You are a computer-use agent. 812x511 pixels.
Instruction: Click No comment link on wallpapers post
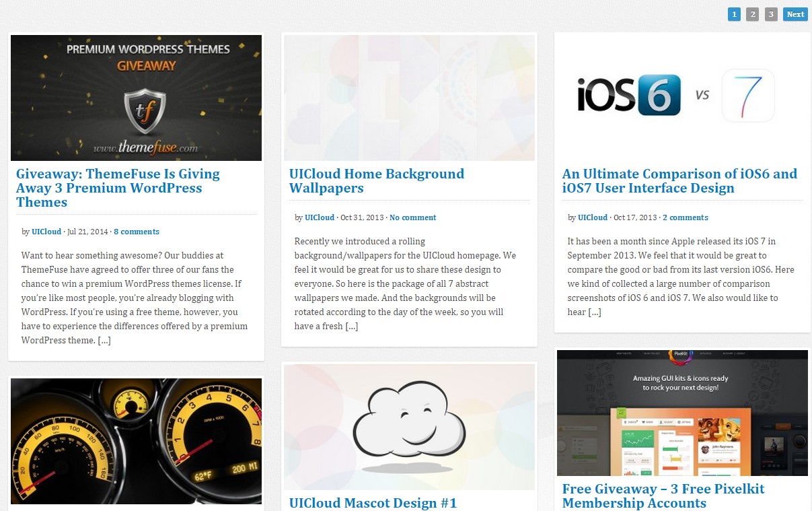click(412, 217)
